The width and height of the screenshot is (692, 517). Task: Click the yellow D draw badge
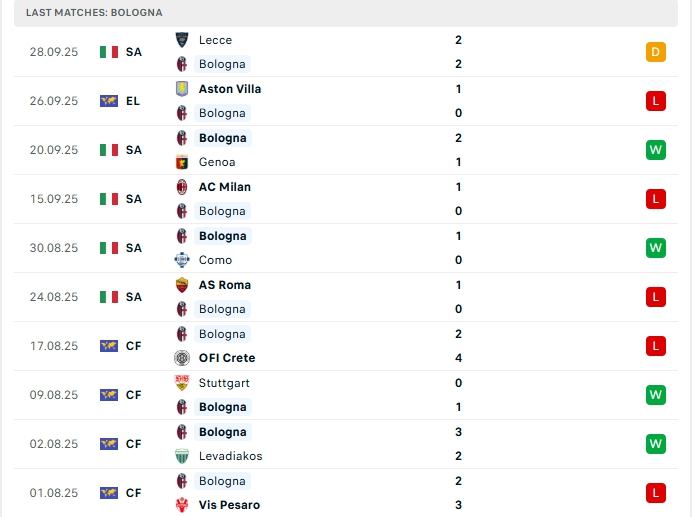coord(656,52)
